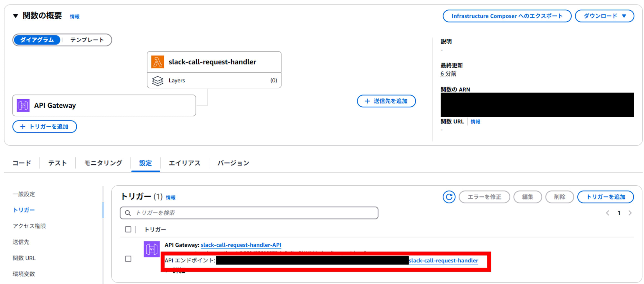The width and height of the screenshot is (644, 284).
Task: Click トリガーを追加 button in the triggers panel
Action: [606, 197]
